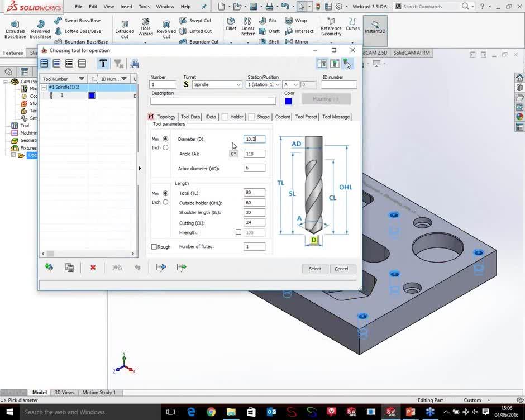Open the Insert menu
Viewport: 525px width, 420px height.
pyautogui.click(x=126, y=7)
